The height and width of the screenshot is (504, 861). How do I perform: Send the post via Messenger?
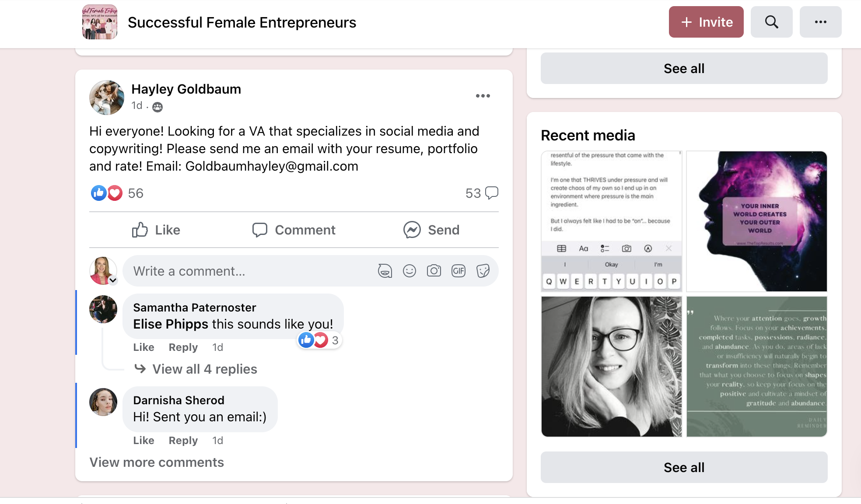pyautogui.click(x=431, y=230)
